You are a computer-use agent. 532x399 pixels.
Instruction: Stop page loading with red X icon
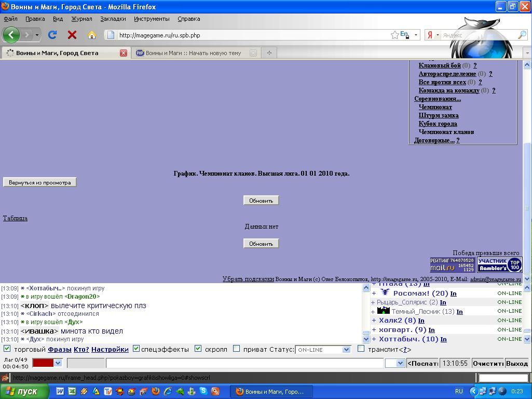pyautogui.click(x=72, y=35)
